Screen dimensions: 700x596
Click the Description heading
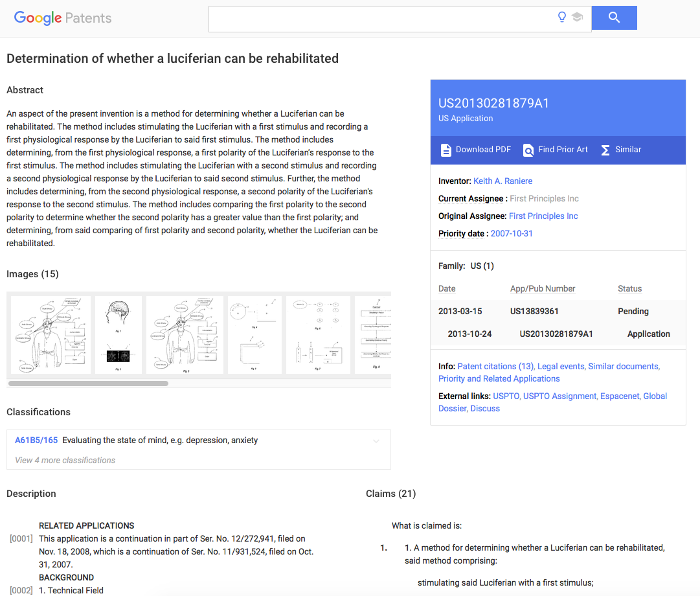point(31,494)
